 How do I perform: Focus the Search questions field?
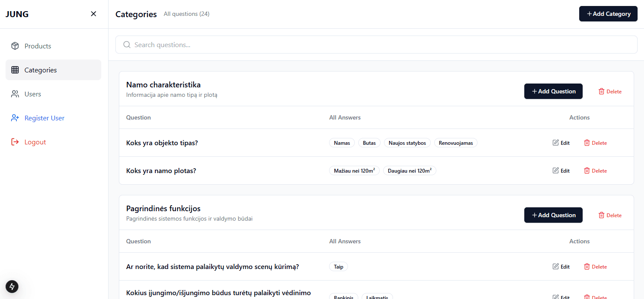pyautogui.click(x=376, y=45)
